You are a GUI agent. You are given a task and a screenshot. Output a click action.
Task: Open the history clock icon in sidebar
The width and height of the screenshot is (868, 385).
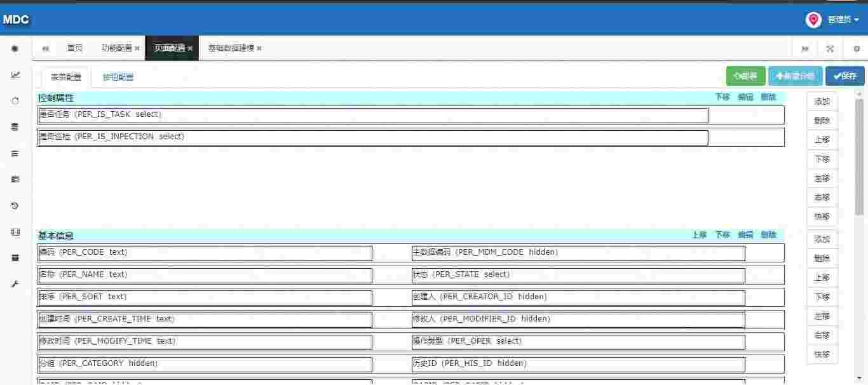(15, 206)
